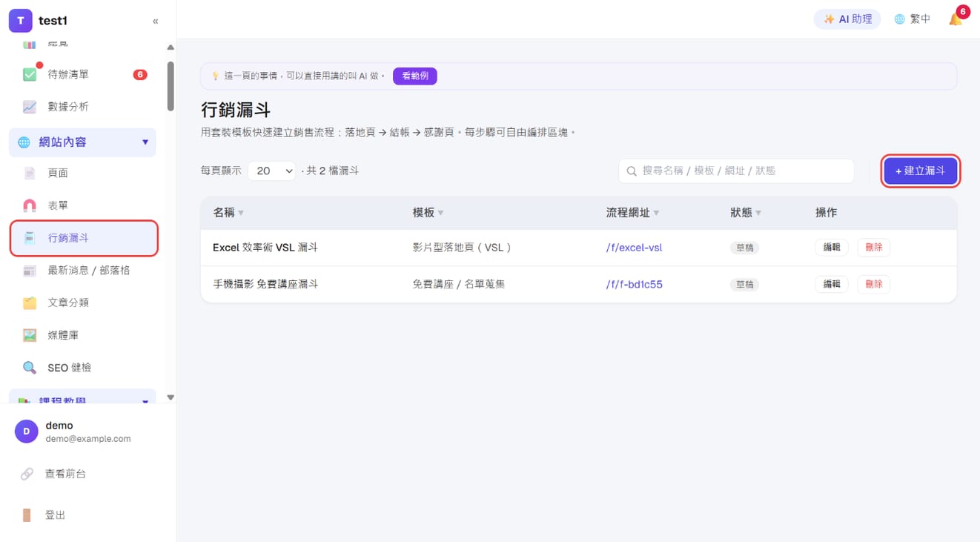This screenshot has width=980, height=542.
Task: Click the sidebar scrollbar down arrow
Action: click(x=170, y=397)
